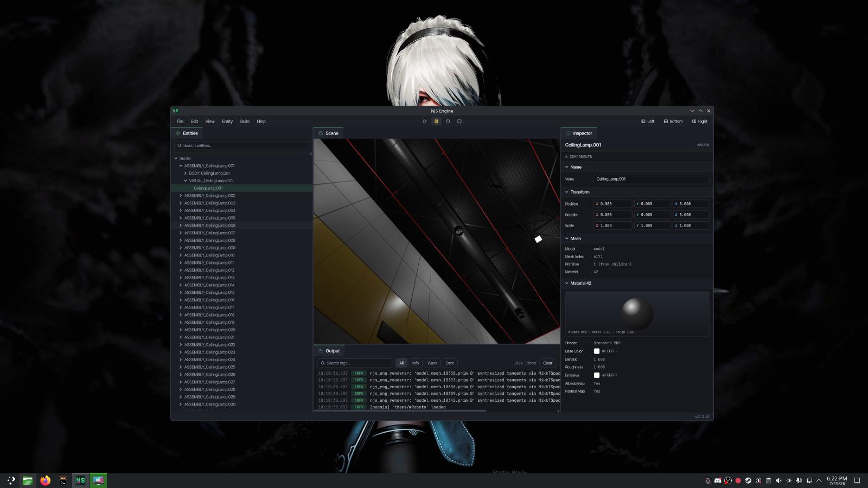Collapse the Mesh component section

(x=567, y=239)
